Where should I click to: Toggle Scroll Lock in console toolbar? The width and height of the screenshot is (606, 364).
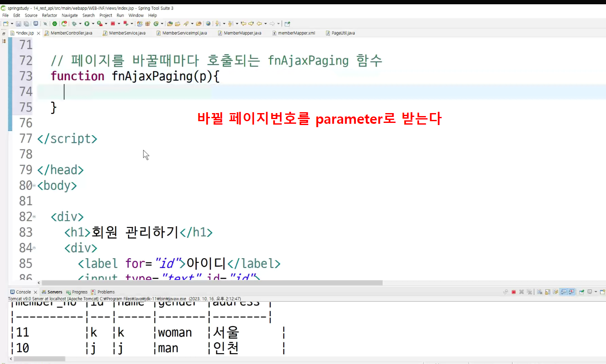coord(548,292)
